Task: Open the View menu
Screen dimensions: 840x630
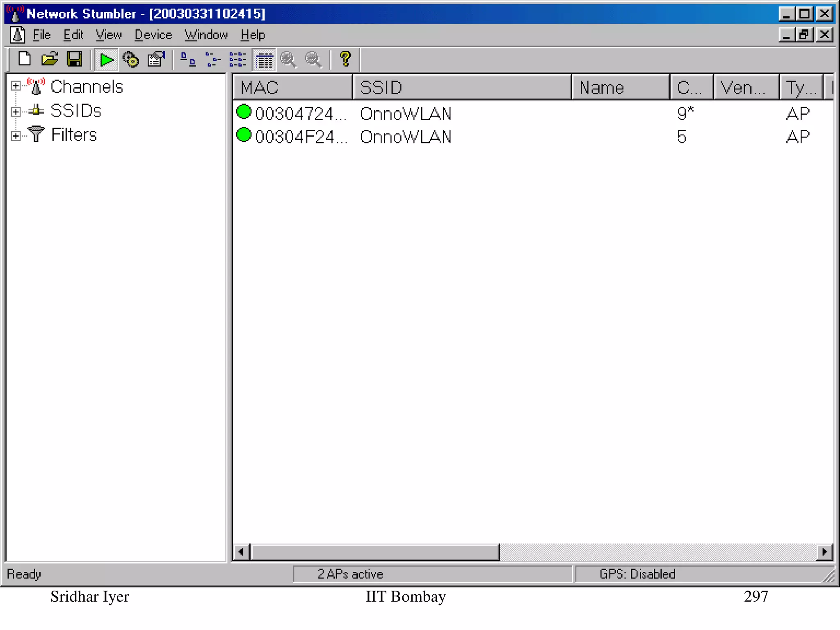Action: click(x=109, y=35)
